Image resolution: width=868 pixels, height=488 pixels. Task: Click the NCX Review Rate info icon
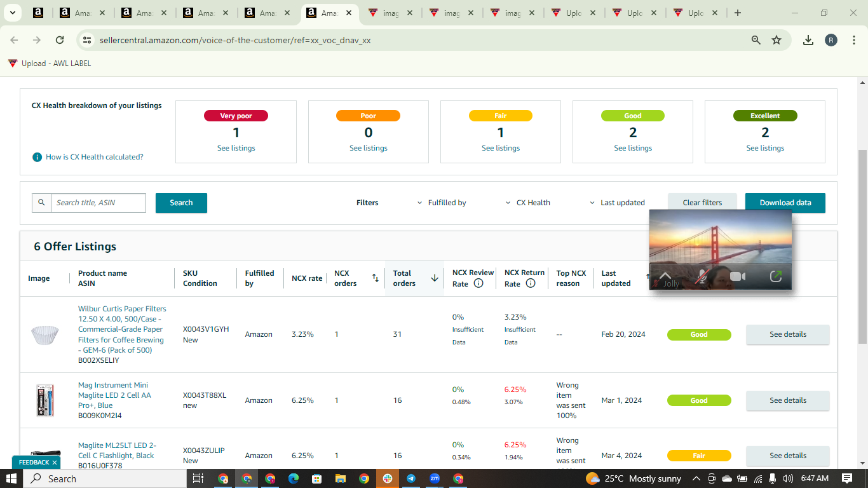(478, 283)
